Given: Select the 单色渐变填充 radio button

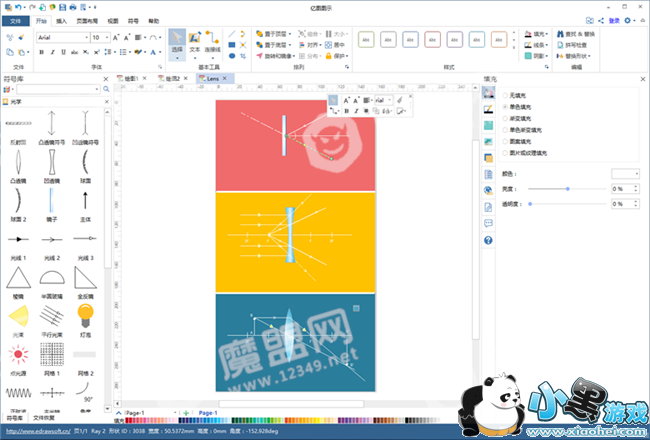Looking at the screenshot, I should [505, 130].
